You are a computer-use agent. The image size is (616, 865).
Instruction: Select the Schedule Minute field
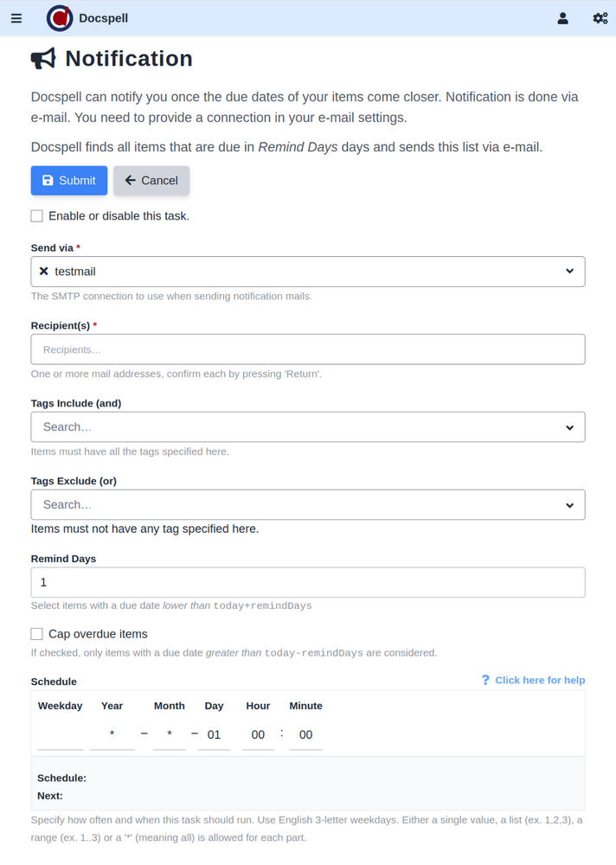pos(305,734)
